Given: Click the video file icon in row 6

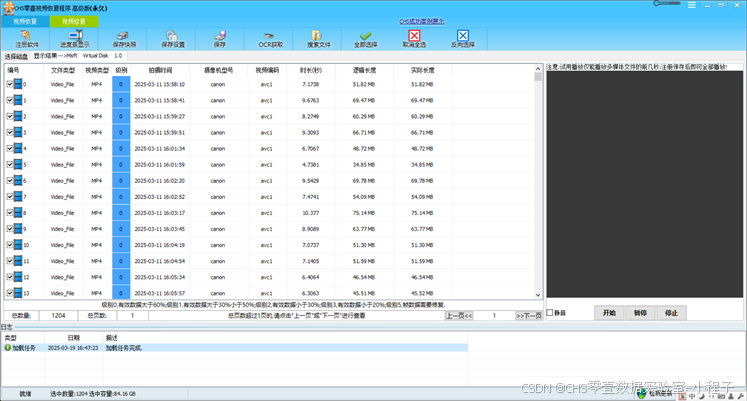Looking at the screenshot, I should (18, 180).
